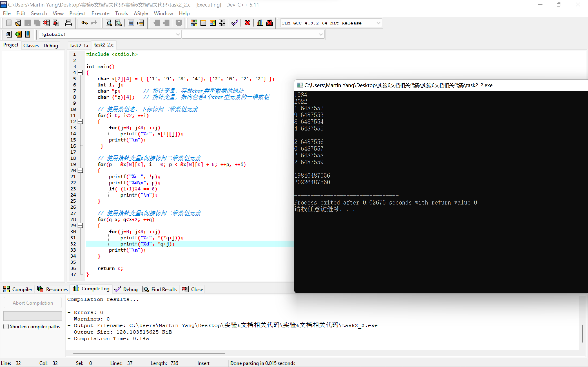The height and width of the screenshot is (367, 588).
Task: Click the Undo arrow icon
Action: pyautogui.click(x=84, y=23)
